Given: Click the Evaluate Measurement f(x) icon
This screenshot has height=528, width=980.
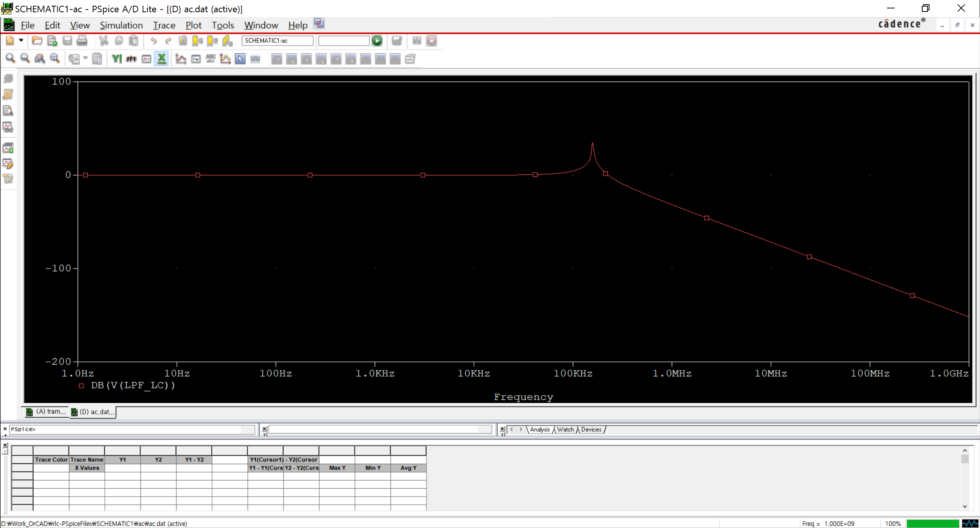Looking at the screenshot, I should (x=196, y=59).
